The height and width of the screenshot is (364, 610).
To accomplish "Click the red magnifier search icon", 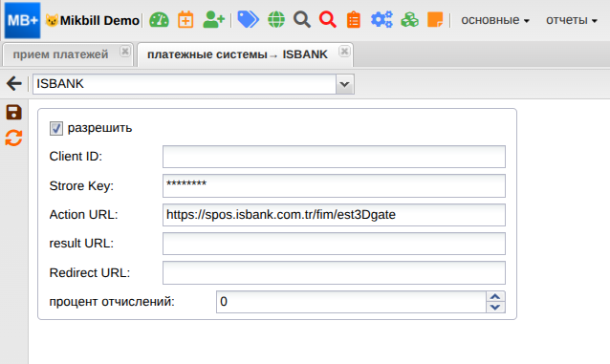I will pyautogui.click(x=328, y=19).
